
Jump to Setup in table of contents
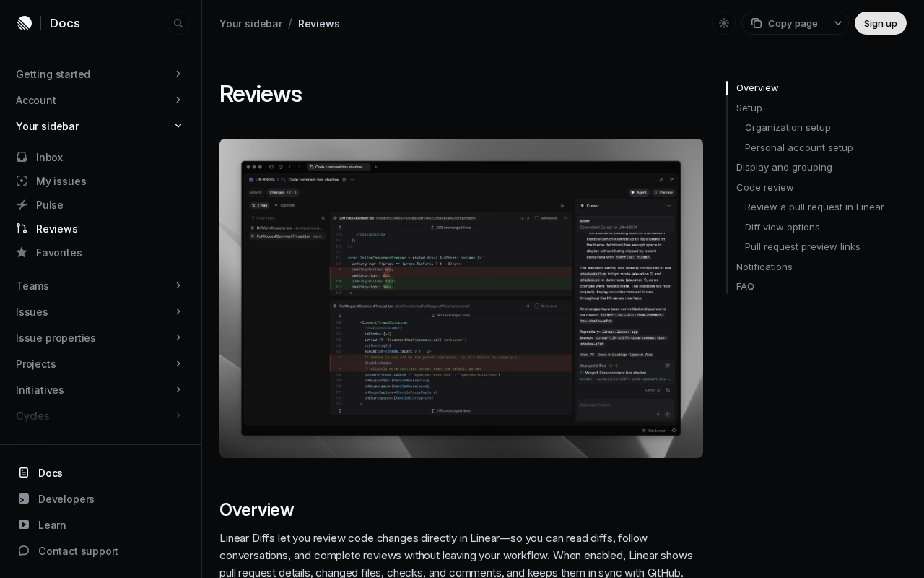point(749,108)
